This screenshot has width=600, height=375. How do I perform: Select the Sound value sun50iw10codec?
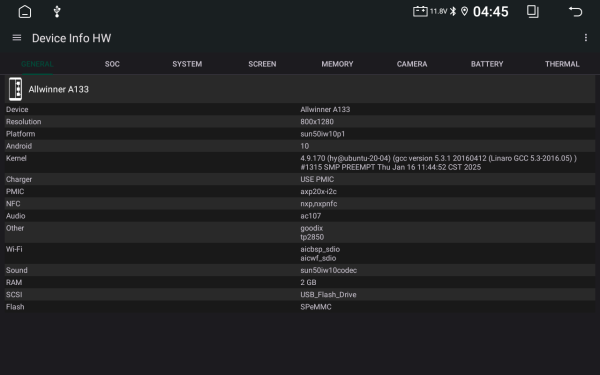click(x=329, y=271)
